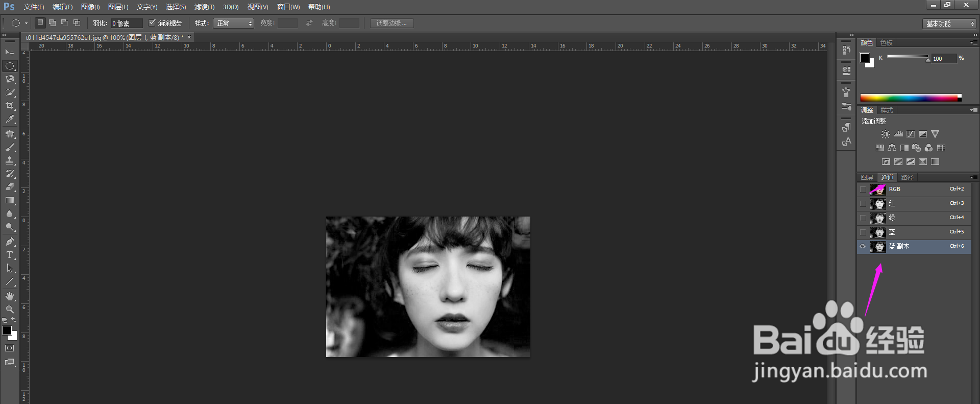This screenshot has width=980, height=404.
Task: Select the Elliptical Marquee tool
Action: [10, 66]
